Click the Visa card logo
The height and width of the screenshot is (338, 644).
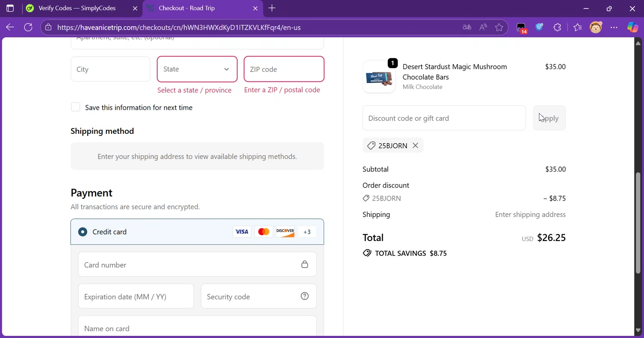click(242, 232)
